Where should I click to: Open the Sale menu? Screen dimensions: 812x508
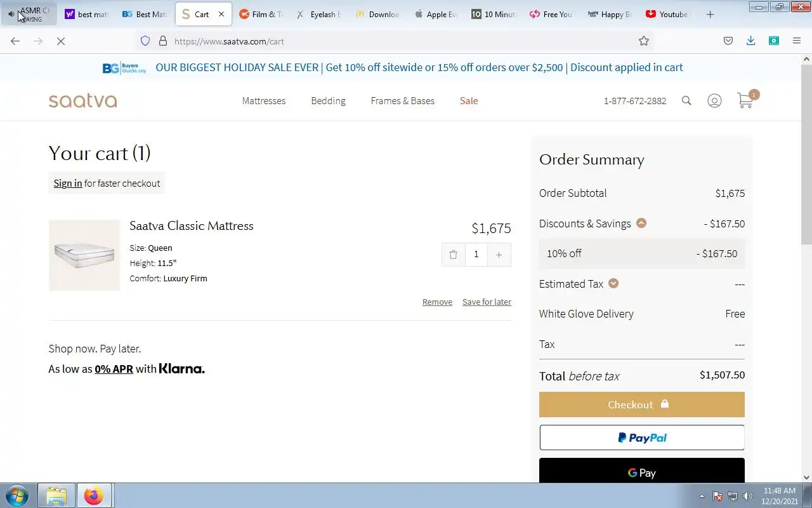(469, 100)
